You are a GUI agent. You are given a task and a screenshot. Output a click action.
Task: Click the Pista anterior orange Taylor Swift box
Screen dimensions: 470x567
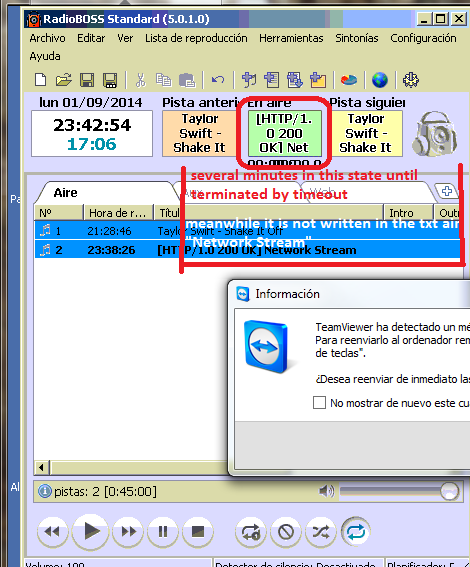(x=199, y=133)
